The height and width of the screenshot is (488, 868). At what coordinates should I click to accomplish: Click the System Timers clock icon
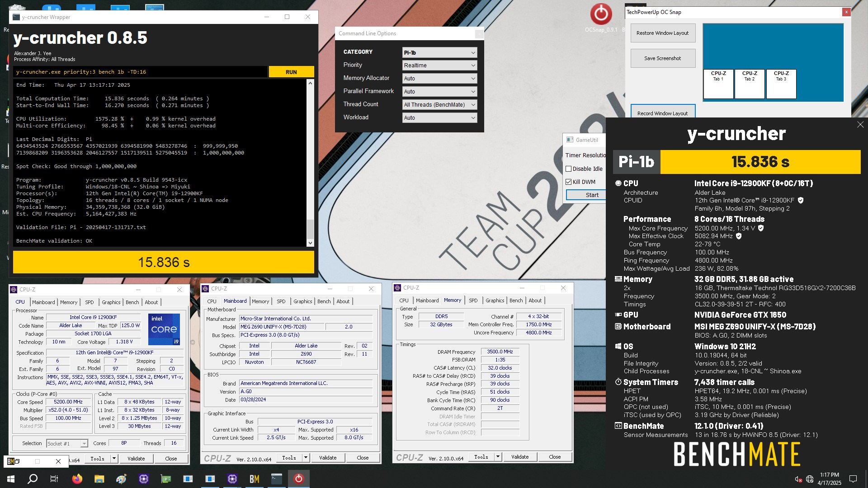[618, 382]
